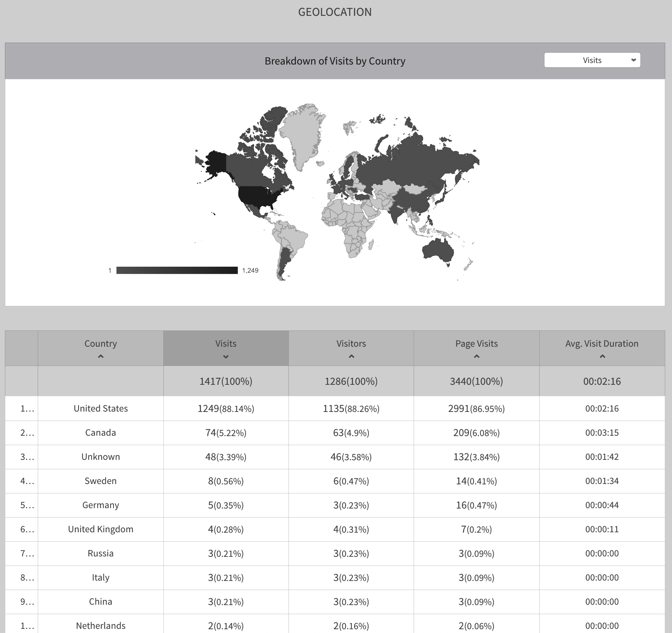Sort by Visitors column arrow
The height and width of the screenshot is (633, 672).
point(351,356)
